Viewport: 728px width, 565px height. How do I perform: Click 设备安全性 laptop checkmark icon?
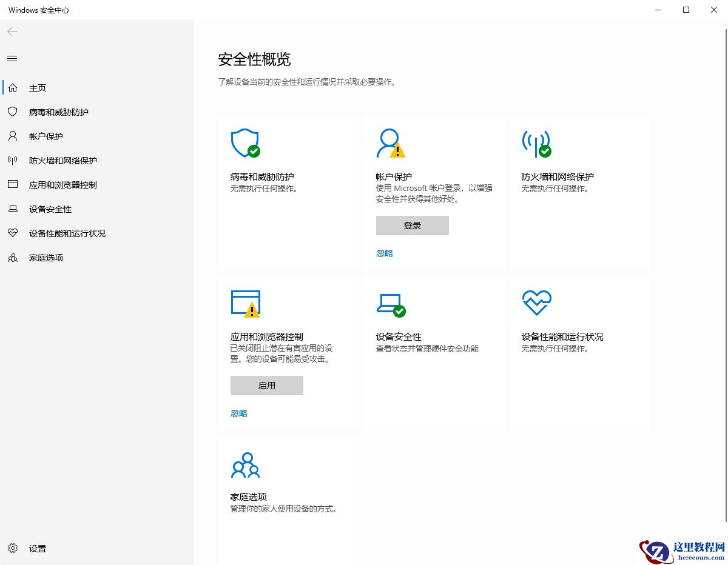[391, 303]
